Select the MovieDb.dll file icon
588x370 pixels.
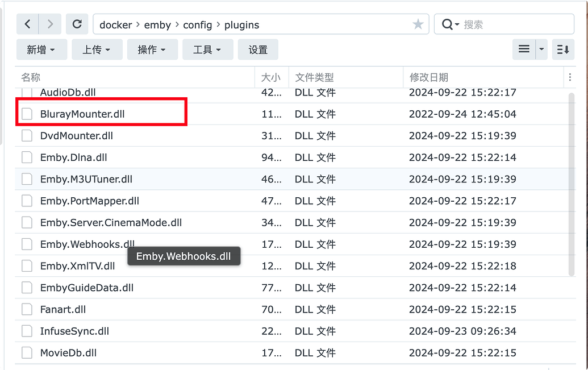27,353
